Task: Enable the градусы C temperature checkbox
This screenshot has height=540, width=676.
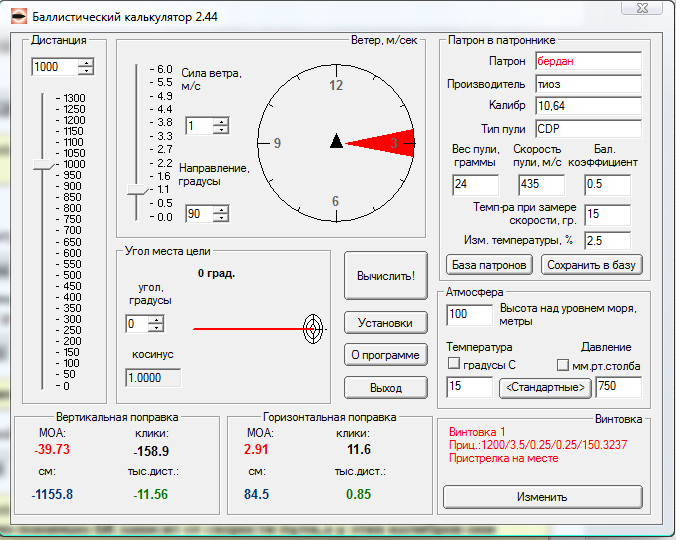Action: click(x=454, y=364)
